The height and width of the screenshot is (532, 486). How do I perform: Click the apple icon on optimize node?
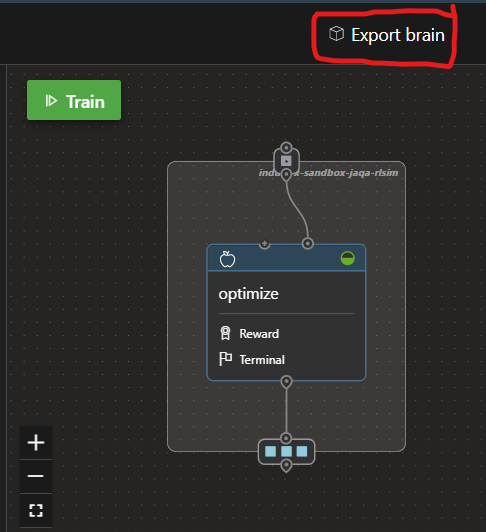(227, 259)
